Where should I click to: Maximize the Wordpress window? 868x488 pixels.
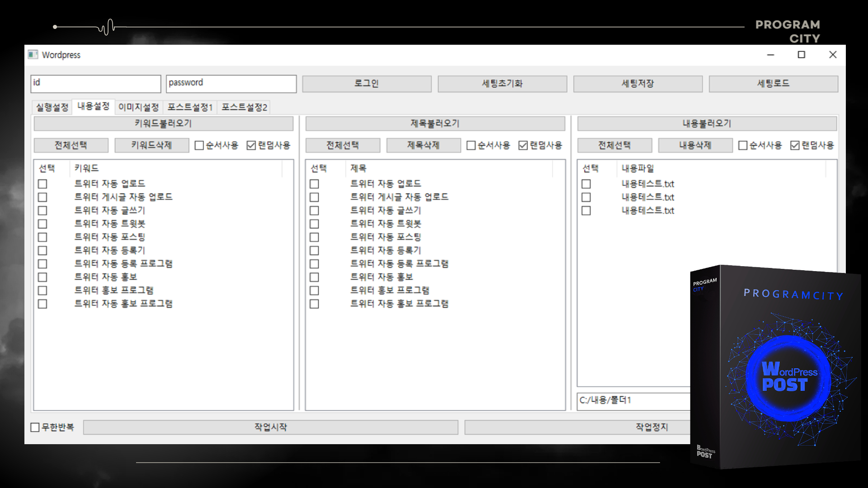tap(802, 55)
